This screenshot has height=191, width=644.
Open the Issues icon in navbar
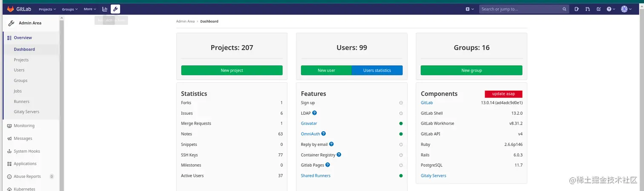(x=577, y=9)
